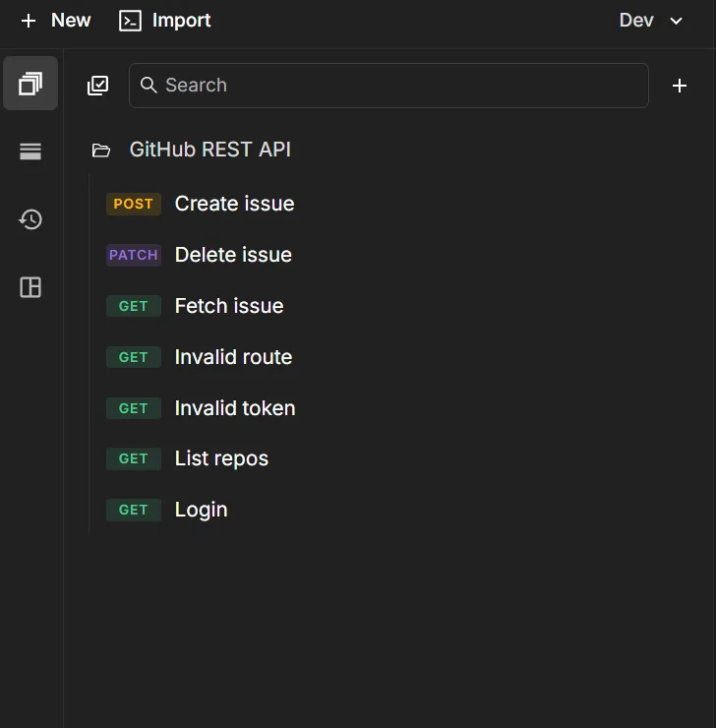The image size is (716, 728).
Task: Click the New button
Action: (x=56, y=21)
